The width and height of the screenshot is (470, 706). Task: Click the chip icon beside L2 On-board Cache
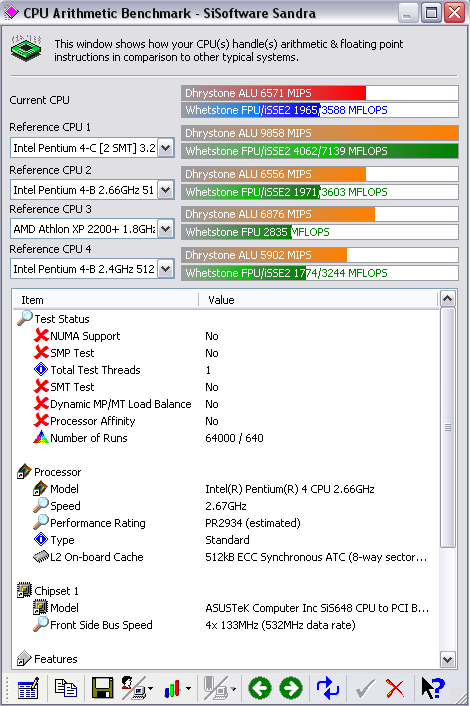(x=41, y=557)
